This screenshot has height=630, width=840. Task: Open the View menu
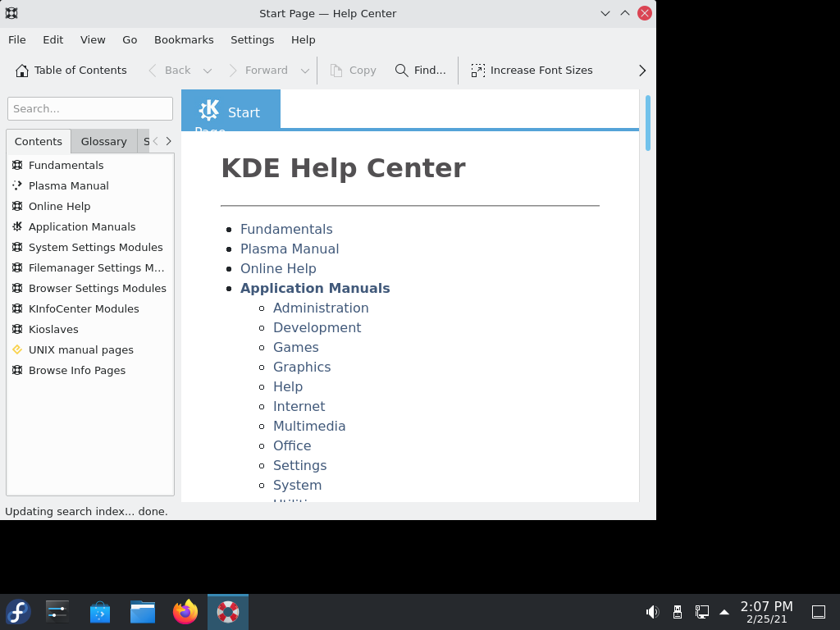click(x=93, y=40)
